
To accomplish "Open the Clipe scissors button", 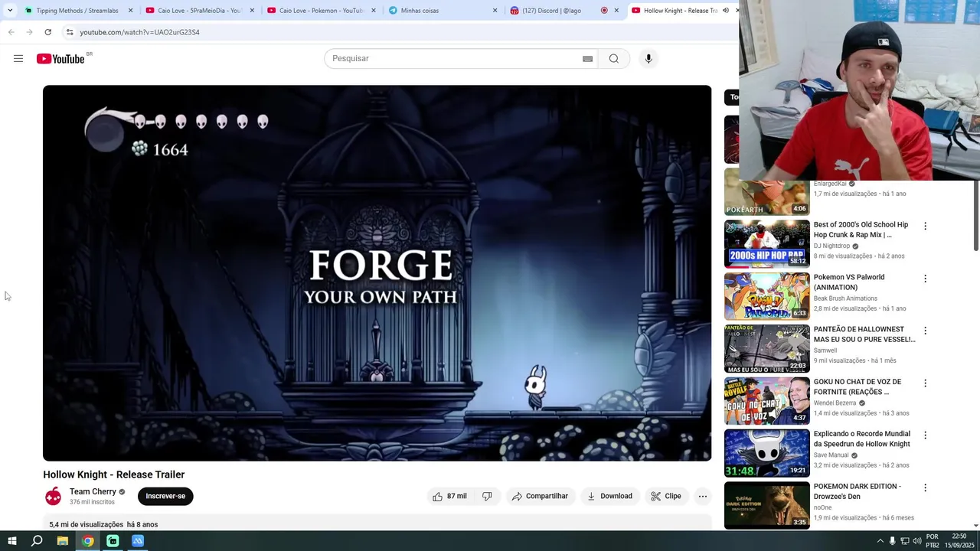I will pyautogui.click(x=665, y=496).
